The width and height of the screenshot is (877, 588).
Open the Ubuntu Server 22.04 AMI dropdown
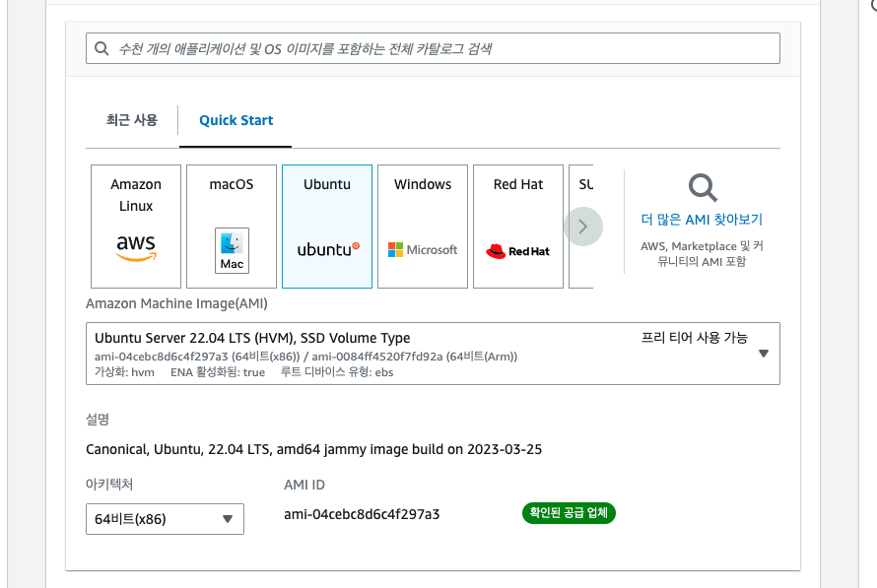tap(433, 354)
